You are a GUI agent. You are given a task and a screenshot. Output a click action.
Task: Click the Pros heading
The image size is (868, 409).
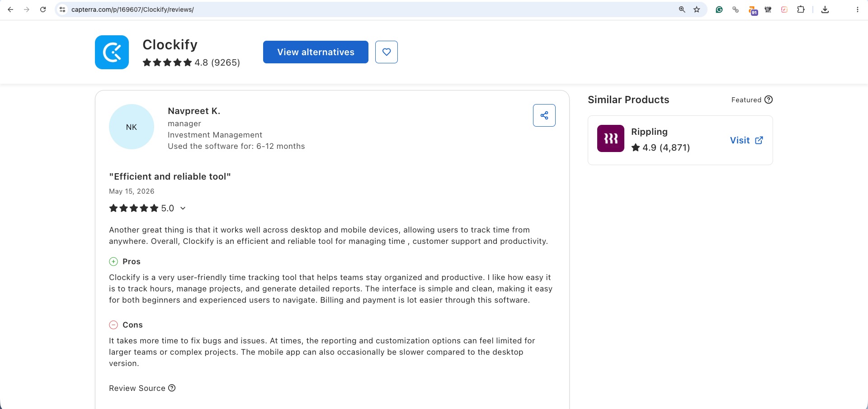(132, 262)
